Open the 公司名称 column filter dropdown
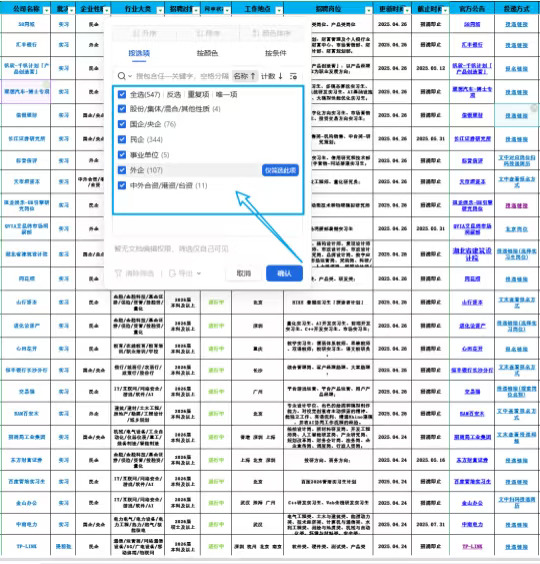The width and height of the screenshot is (540, 564). click(46, 10)
